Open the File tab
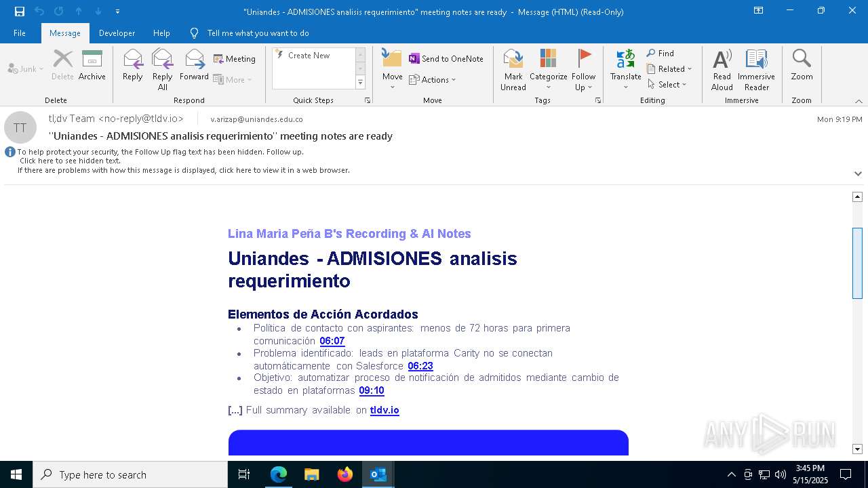Image resolution: width=868 pixels, height=488 pixels. (20, 33)
